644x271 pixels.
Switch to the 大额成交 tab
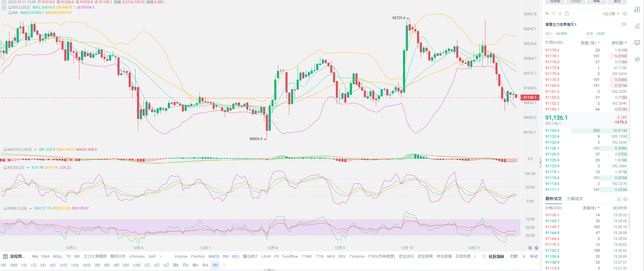(x=575, y=199)
